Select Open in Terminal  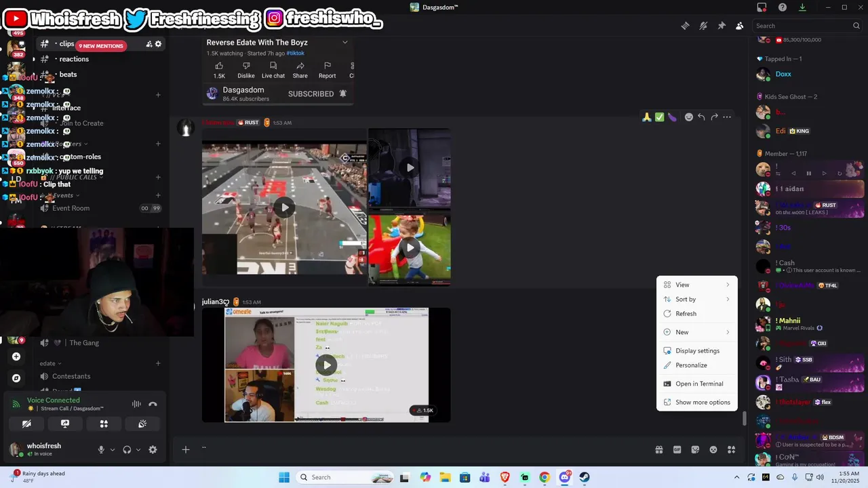tap(697, 384)
